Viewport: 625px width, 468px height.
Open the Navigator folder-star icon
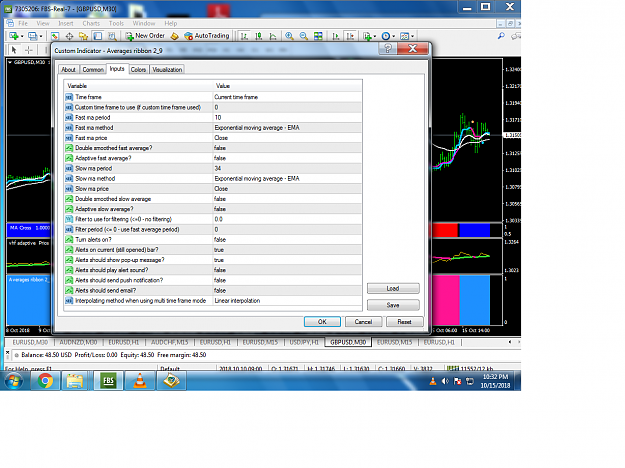(x=83, y=36)
